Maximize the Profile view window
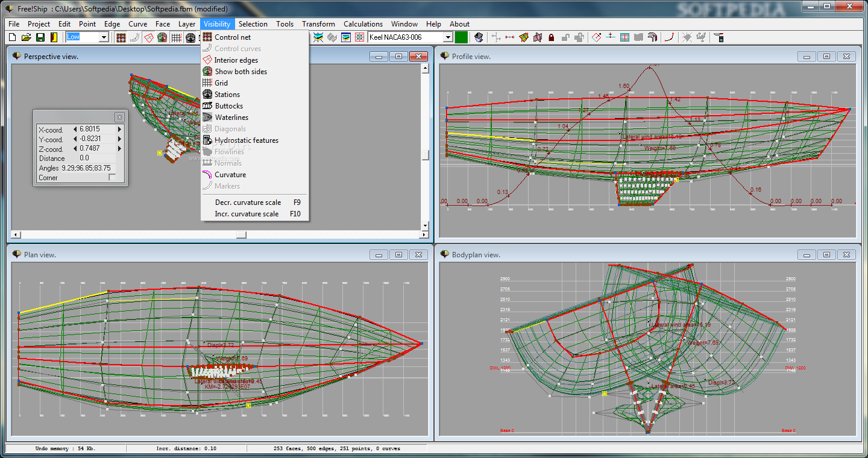The width and height of the screenshot is (868, 458). [x=826, y=56]
